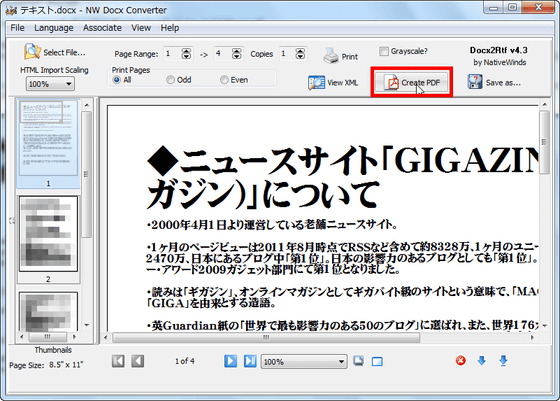Screen dimensions: 560x401
Task: Click document horizontal scrollbar thumb
Action: pos(266,337)
